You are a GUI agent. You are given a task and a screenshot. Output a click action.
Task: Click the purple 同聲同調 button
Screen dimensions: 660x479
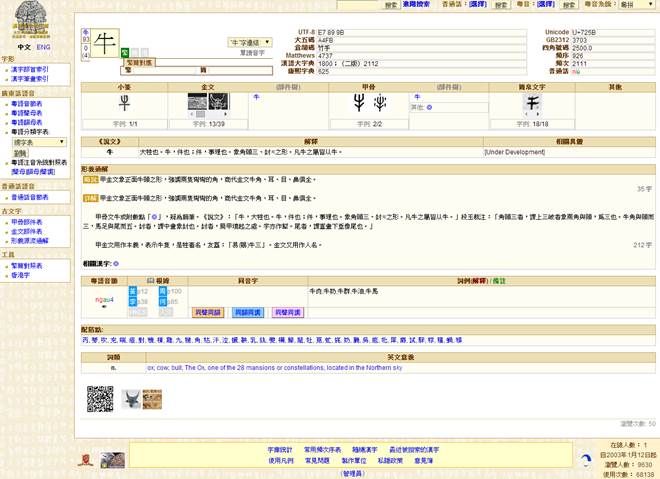(286, 313)
